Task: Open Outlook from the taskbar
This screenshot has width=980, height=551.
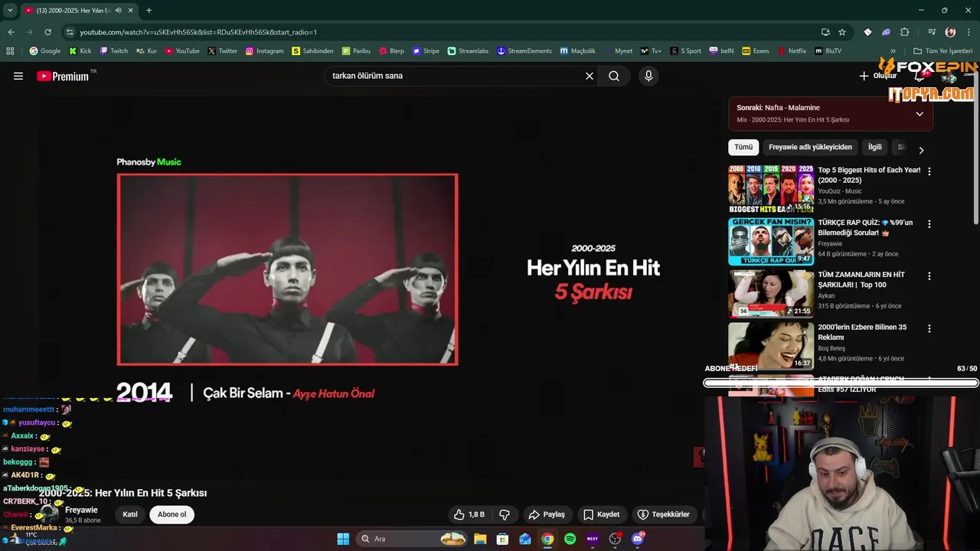Action: 525,539
